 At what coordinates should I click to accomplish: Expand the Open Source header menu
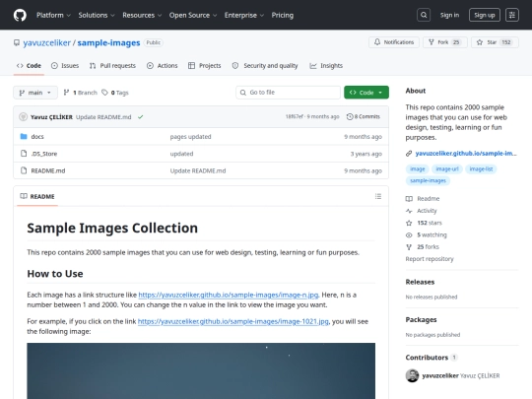(193, 15)
